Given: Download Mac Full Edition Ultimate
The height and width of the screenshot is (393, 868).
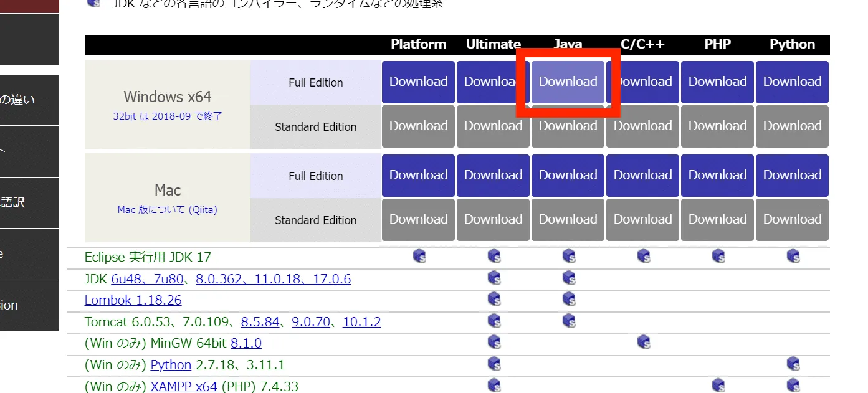Looking at the screenshot, I should 493,175.
